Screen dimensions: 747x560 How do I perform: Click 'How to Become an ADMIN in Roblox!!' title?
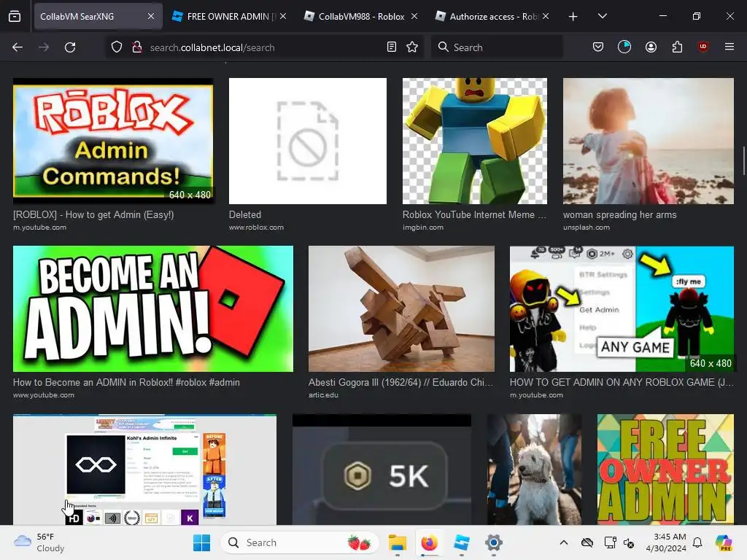click(x=126, y=382)
